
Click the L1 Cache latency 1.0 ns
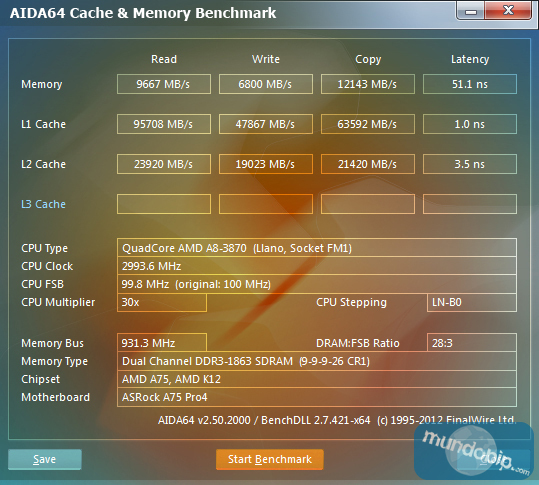click(x=470, y=124)
